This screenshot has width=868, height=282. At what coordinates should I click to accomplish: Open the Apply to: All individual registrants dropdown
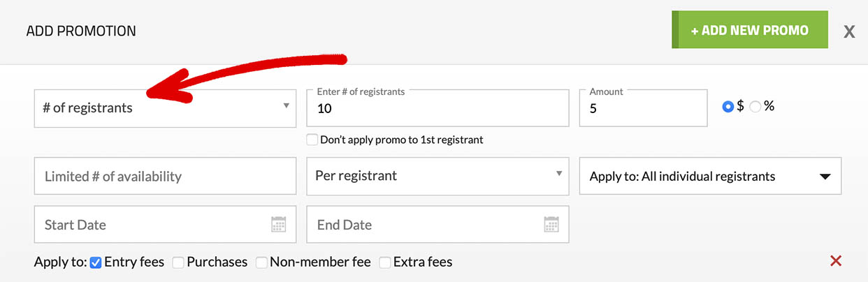(x=710, y=177)
